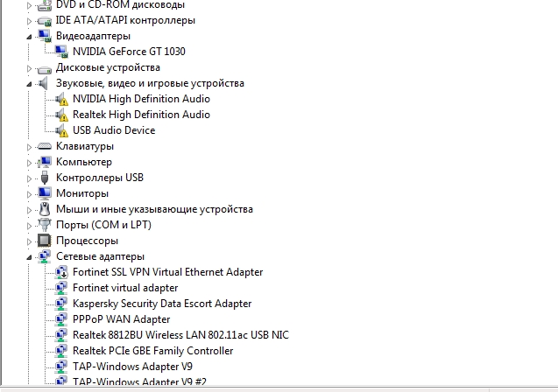Expand the Компьютер node
Screen dimensions: 558x392
[x=29, y=163]
